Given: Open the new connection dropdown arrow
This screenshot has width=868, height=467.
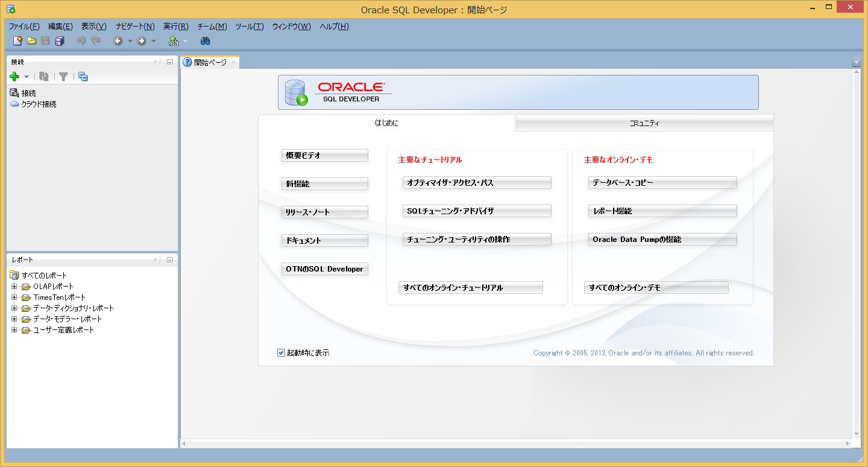Looking at the screenshot, I should point(27,77).
